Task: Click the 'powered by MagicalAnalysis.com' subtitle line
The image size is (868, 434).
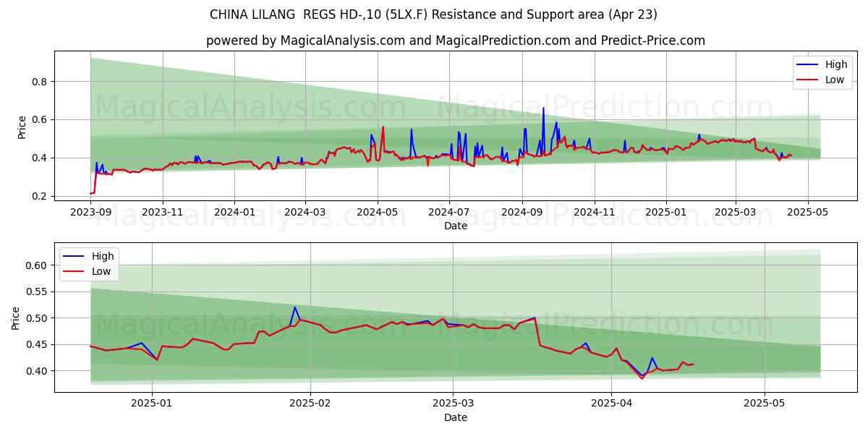Action: [456, 41]
